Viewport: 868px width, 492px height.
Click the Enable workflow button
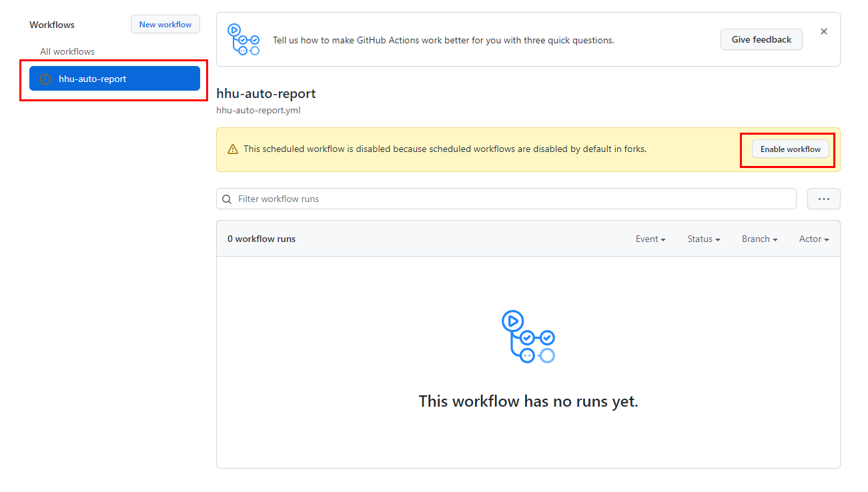tap(791, 149)
